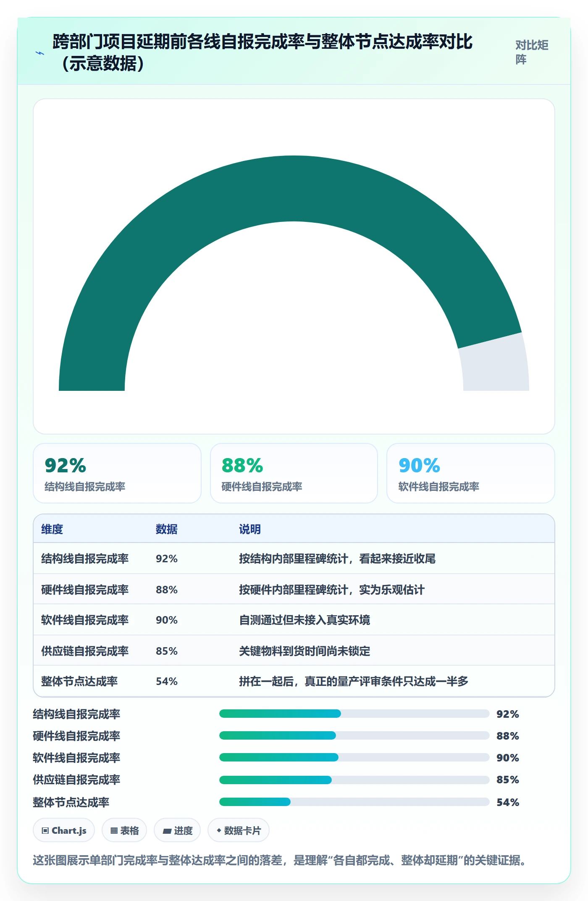Select the 90% 软件线自报完成率 card

pos(471,473)
